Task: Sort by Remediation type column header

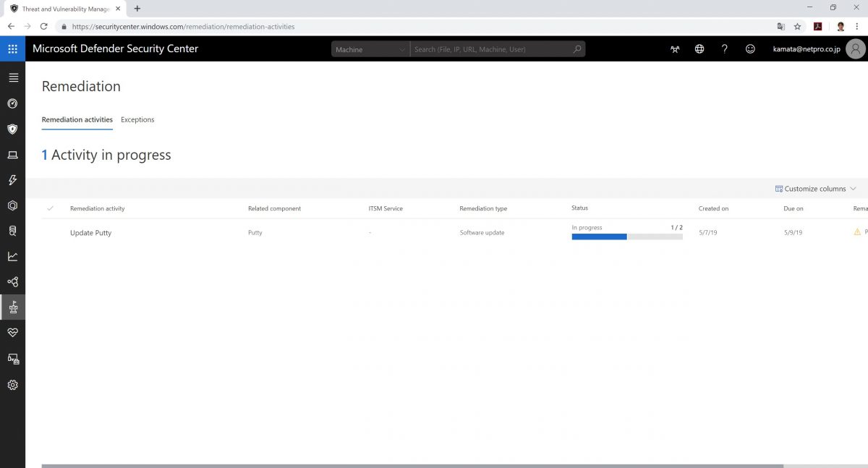Action: [x=483, y=208]
